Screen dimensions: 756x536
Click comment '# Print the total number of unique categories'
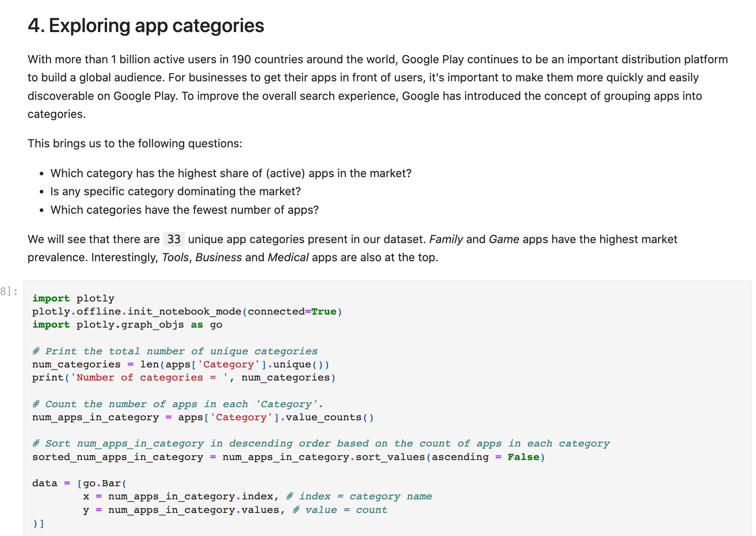pos(175,351)
